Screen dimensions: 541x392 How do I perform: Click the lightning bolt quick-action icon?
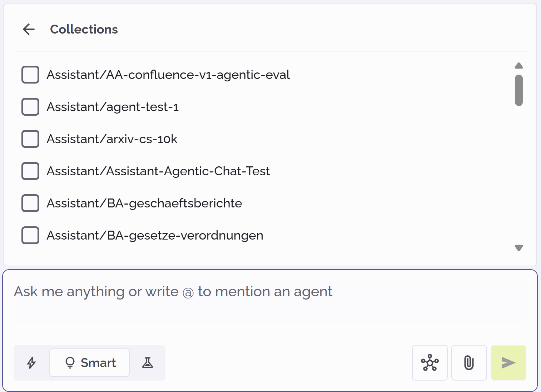[31, 363]
